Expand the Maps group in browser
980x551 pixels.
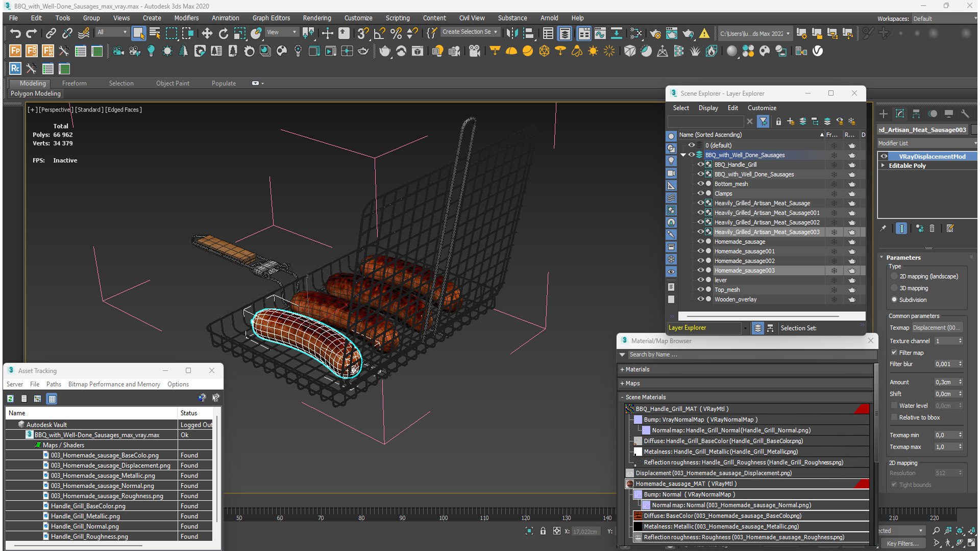622,383
